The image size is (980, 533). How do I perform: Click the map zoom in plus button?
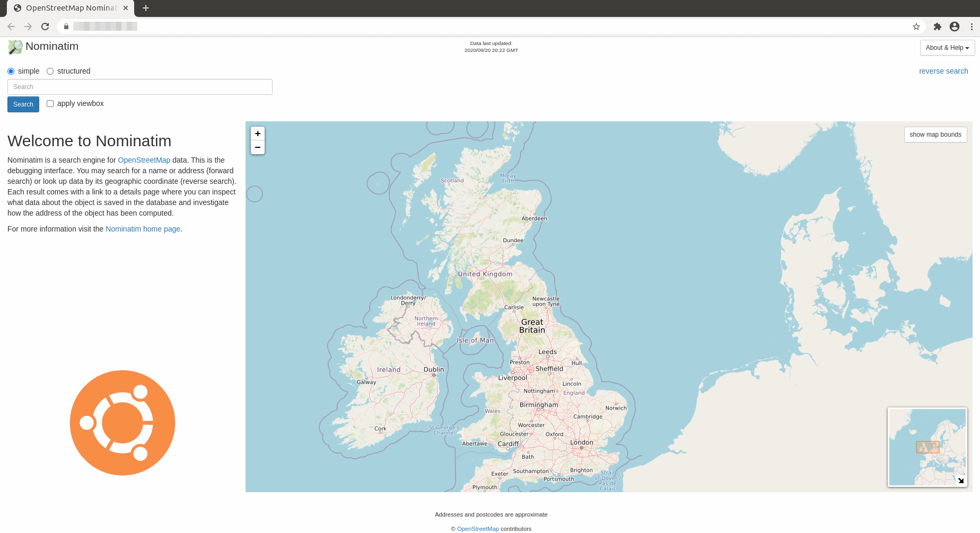(x=258, y=134)
